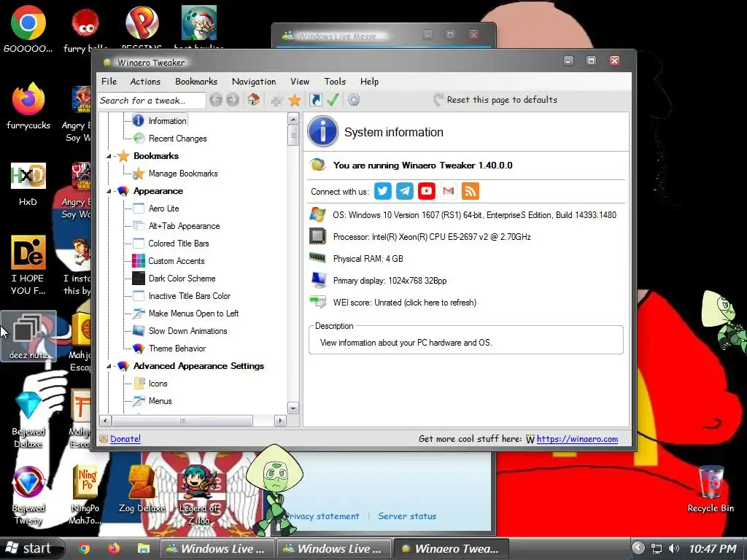This screenshot has width=747, height=560.
Task: Click the Forward navigation arrow in toolbar
Action: (233, 100)
